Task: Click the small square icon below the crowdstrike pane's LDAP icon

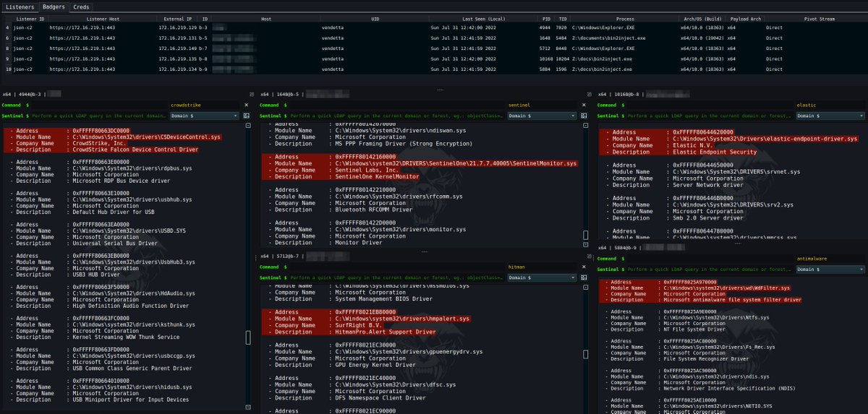Action: [249, 124]
